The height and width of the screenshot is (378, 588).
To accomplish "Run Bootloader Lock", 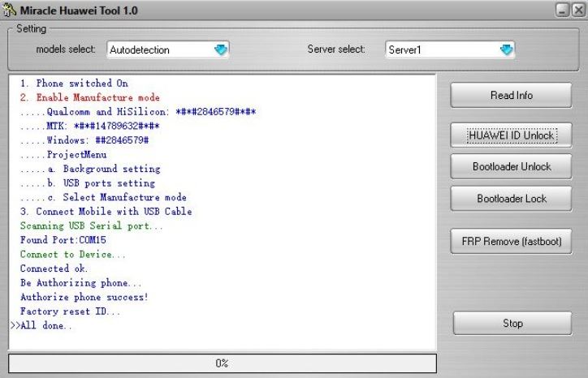I will pos(511,199).
